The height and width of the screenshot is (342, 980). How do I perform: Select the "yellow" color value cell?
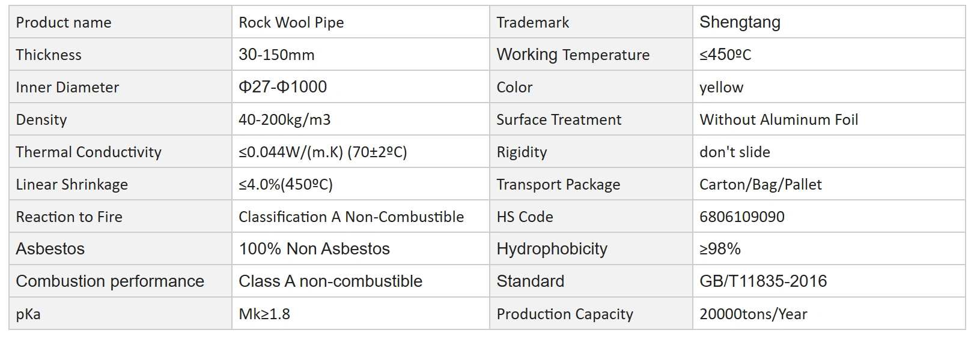point(721,88)
